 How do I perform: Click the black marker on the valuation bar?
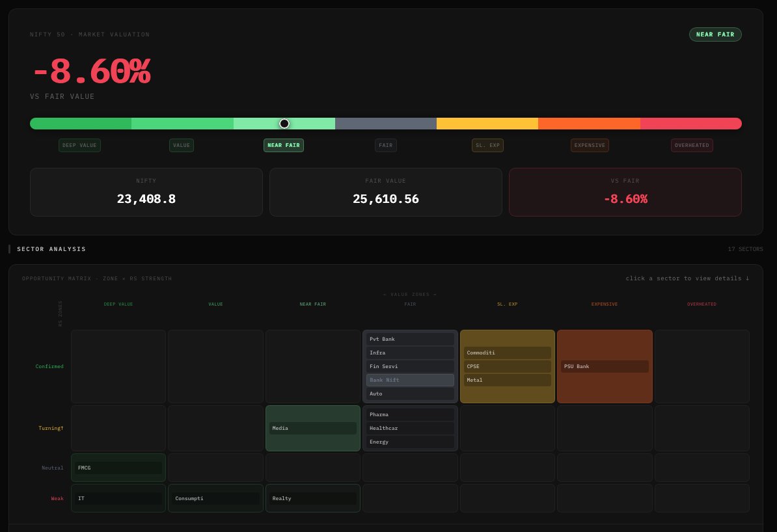[x=284, y=124]
